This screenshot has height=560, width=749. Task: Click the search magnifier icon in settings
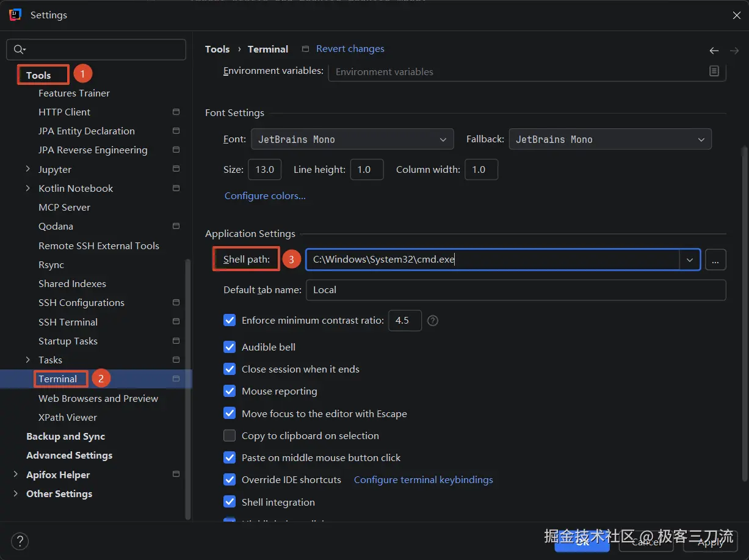(19, 49)
